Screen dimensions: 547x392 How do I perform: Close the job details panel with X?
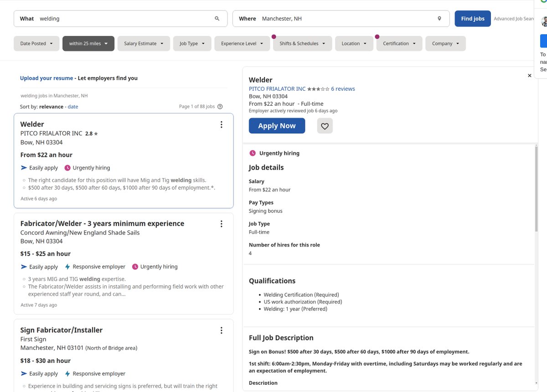(530, 76)
